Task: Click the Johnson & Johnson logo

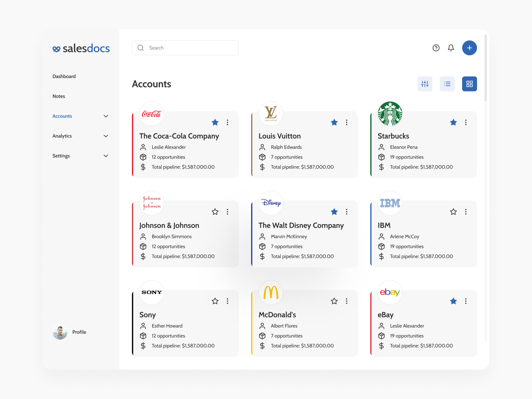Action: click(x=152, y=203)
